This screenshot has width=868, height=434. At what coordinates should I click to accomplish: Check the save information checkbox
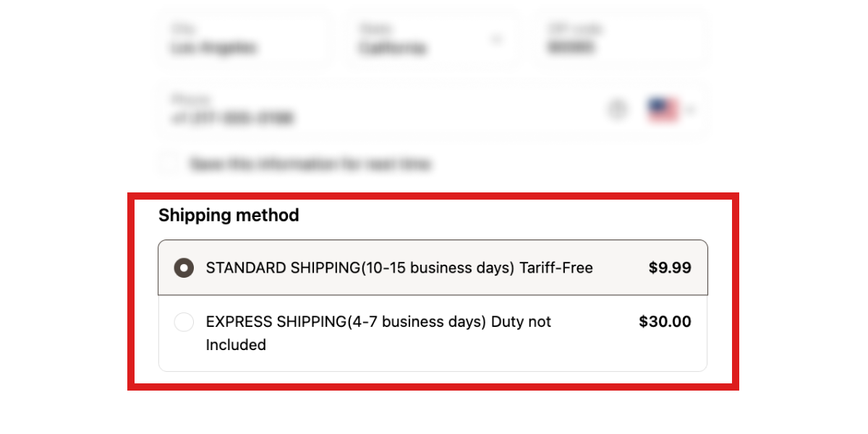coord(169,163)
